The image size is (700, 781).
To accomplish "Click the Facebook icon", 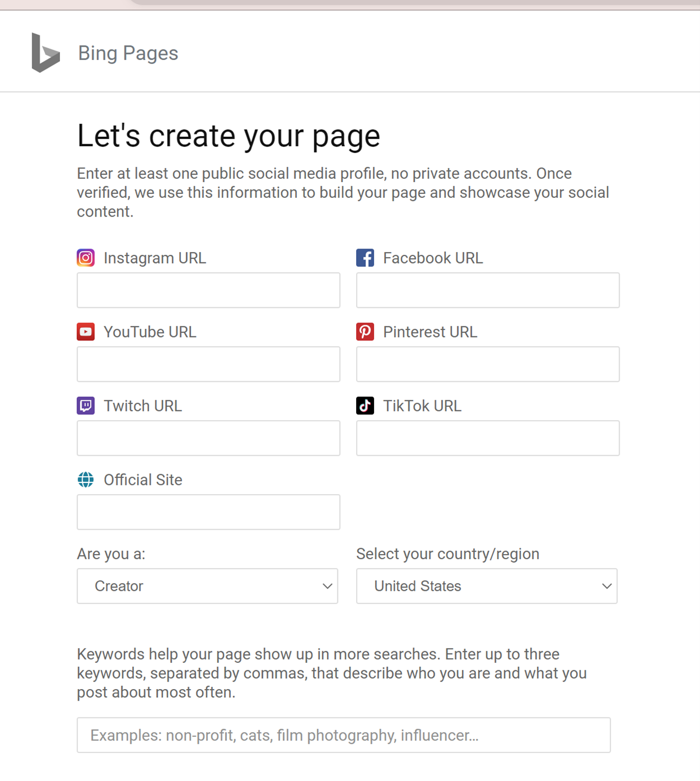I will coord(365,258).
